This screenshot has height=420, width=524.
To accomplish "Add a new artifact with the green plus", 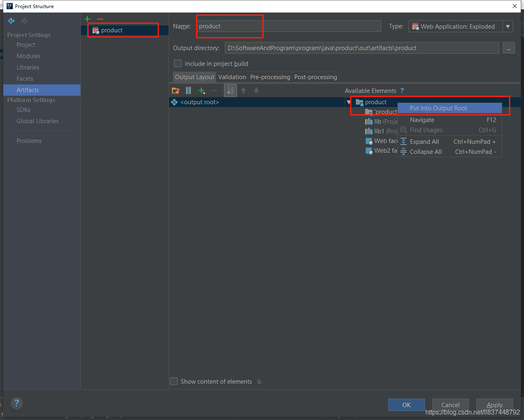I will coord(87,19).
